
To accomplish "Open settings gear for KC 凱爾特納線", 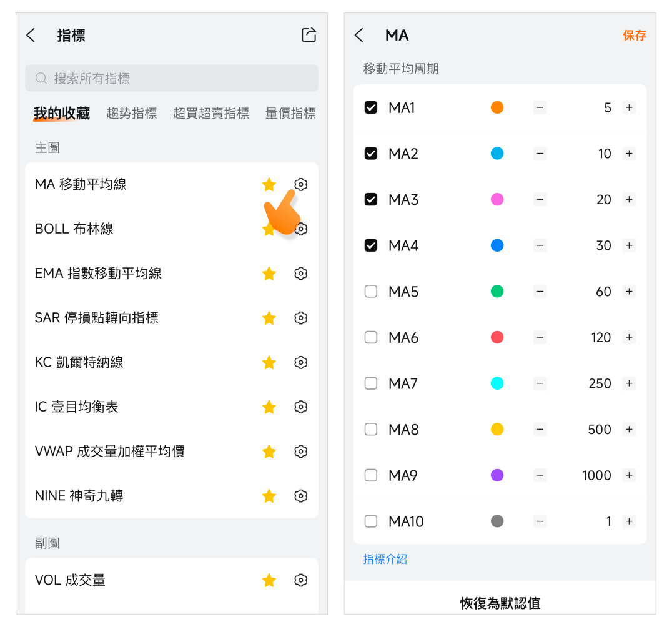I will click(x=301, y=362).
